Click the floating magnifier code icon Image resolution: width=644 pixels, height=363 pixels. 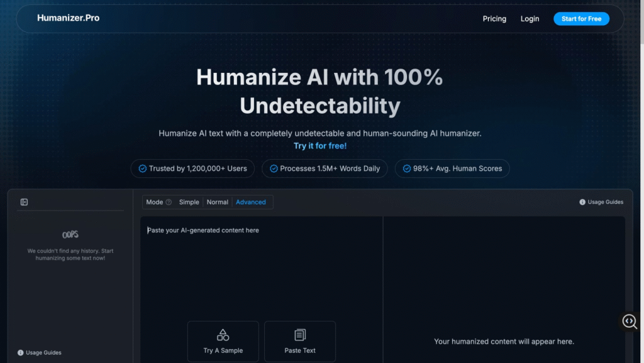point(630,321)
